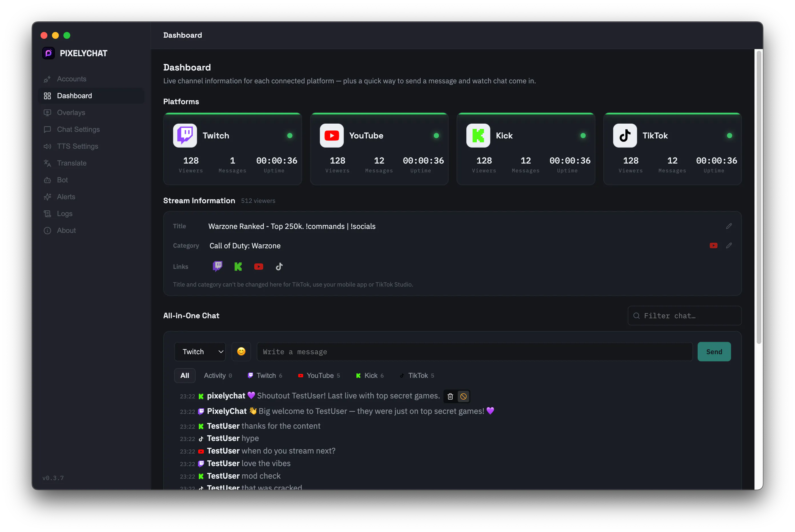Switch to the TikTok chat tab
Image resolution: width=795 pixels, height=532 pixels.
tap(417, 376)
